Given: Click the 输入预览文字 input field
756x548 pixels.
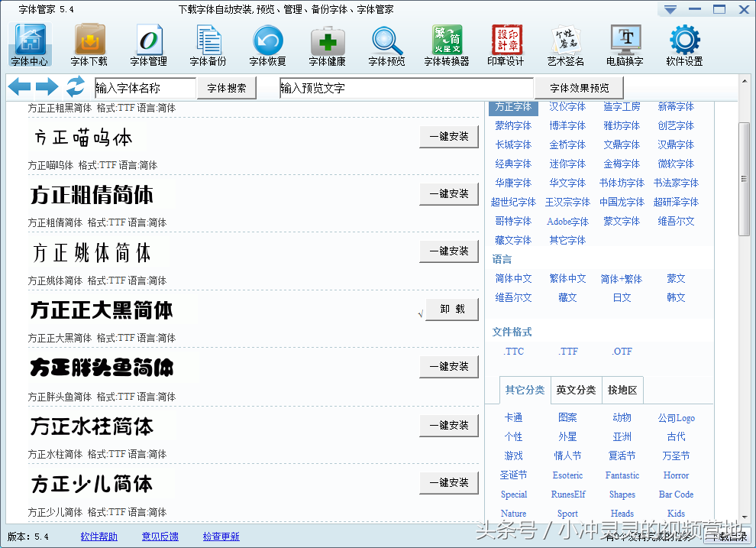Looking at the screenshot, I should pyautogui.click(x=406, y=88).
